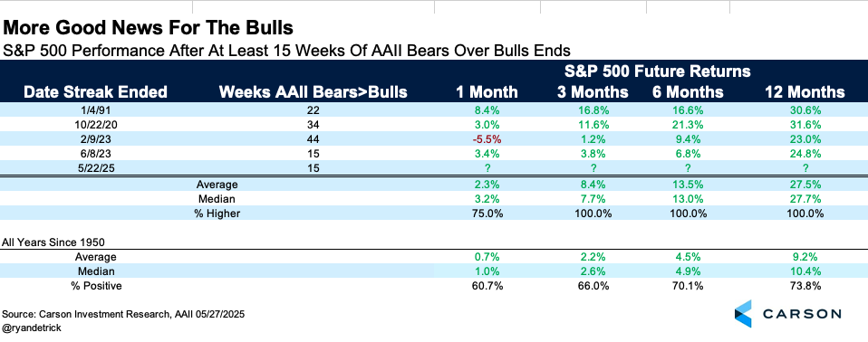Click the 1/4/91 date cell
The image size is (868, 342).
pyautogui.click(x=95, y=111)
